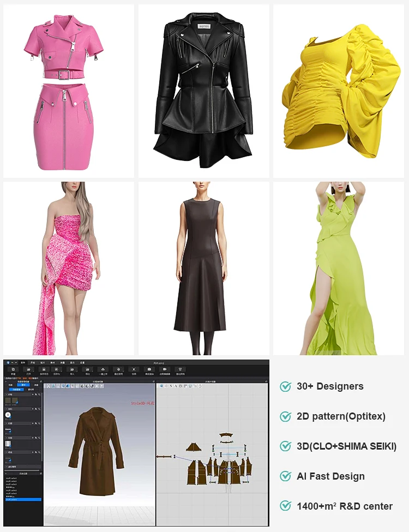Click the yellow ruched dress image
Viewport: 409px width, 532px height.
click(x=339, y=91)
